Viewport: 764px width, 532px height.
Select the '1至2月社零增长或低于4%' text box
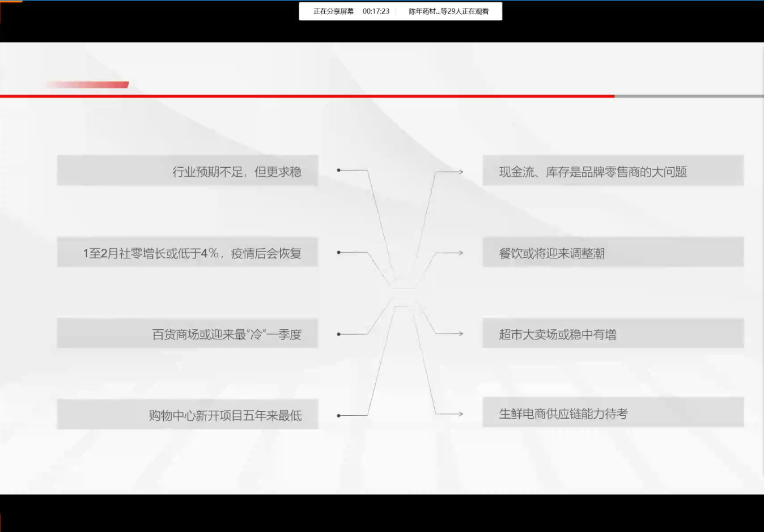coord(187,253)
